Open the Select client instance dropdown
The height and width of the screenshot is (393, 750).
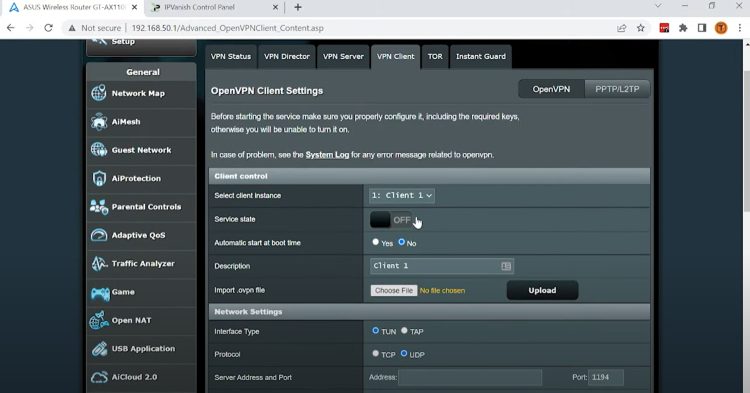pos(402,196)
